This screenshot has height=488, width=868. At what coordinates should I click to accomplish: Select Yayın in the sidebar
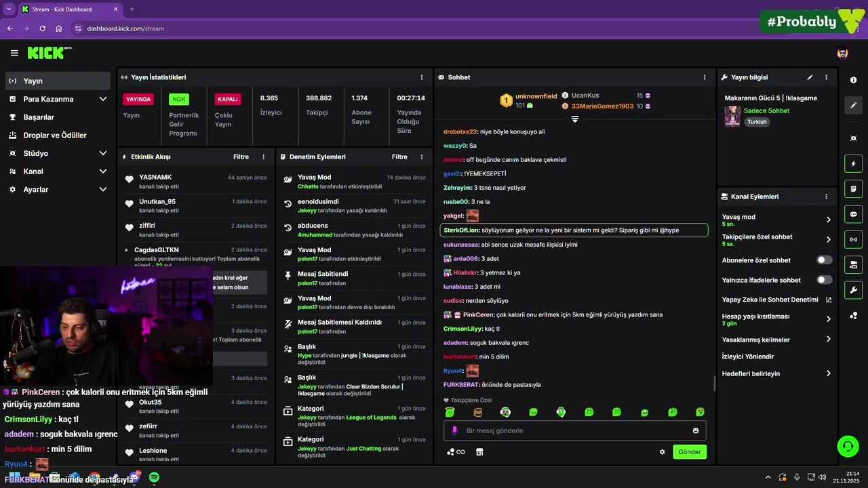[x=58, y=81]
